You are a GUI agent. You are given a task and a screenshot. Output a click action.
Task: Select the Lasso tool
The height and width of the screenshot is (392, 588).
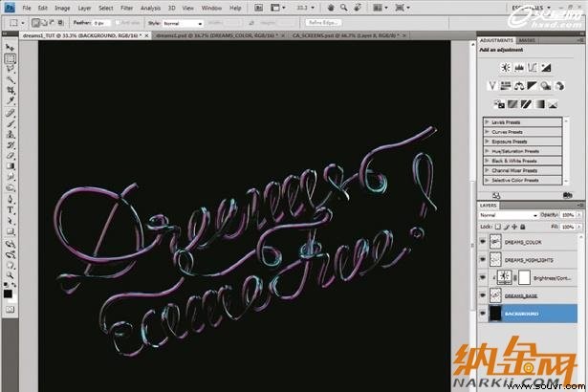coord(11,69)
